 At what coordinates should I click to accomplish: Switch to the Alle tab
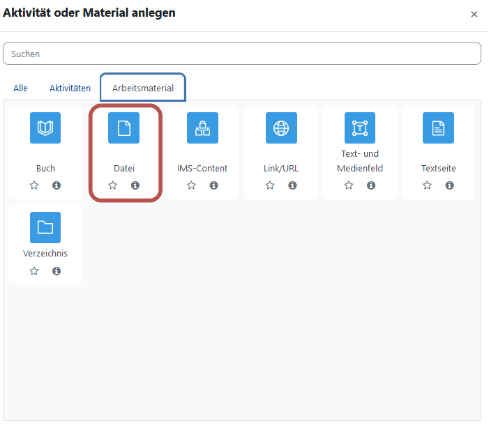pyautogui.click(x=20, y=88)
